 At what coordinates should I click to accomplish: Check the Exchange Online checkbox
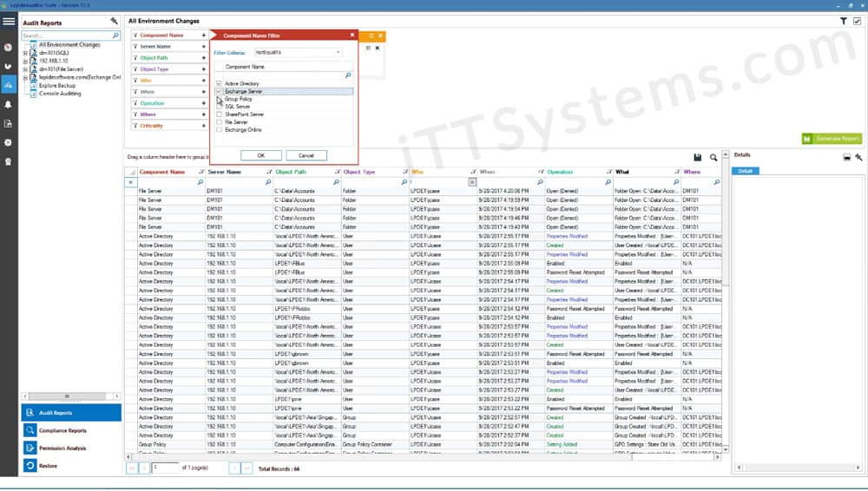(x=220, y=130)
